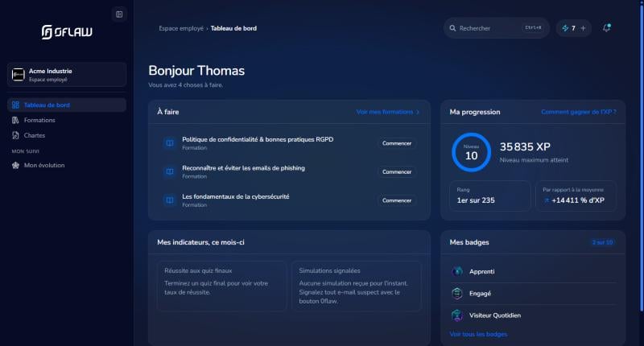Click the 0FLAW logo
Viewport: 644px width, 346px height.
point(67,31)
